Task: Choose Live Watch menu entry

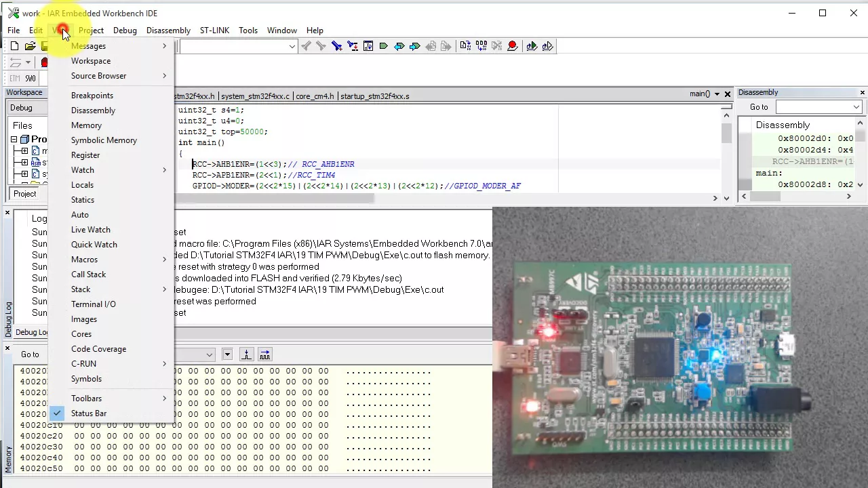Action: click(x=111, y=230)
